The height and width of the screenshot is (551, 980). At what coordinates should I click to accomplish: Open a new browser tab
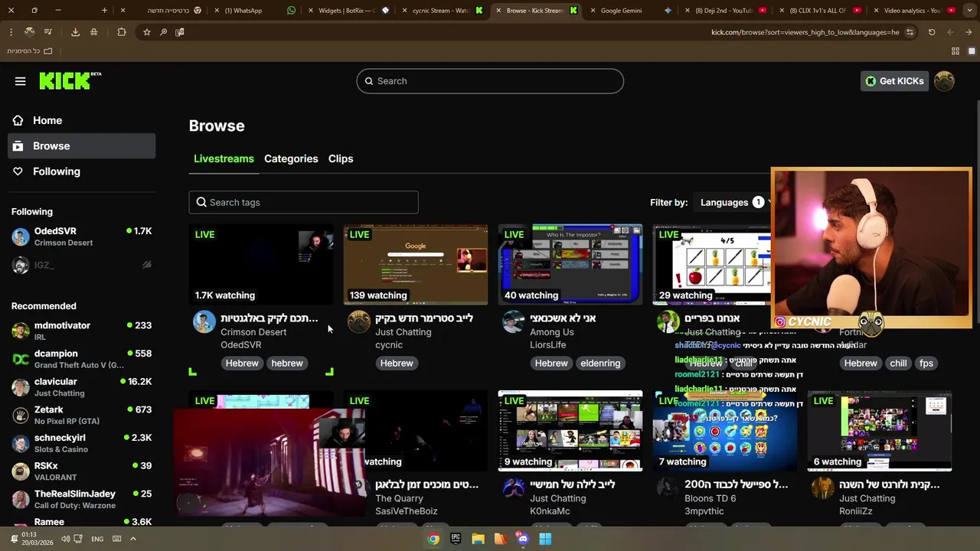(x=105, y=11)
